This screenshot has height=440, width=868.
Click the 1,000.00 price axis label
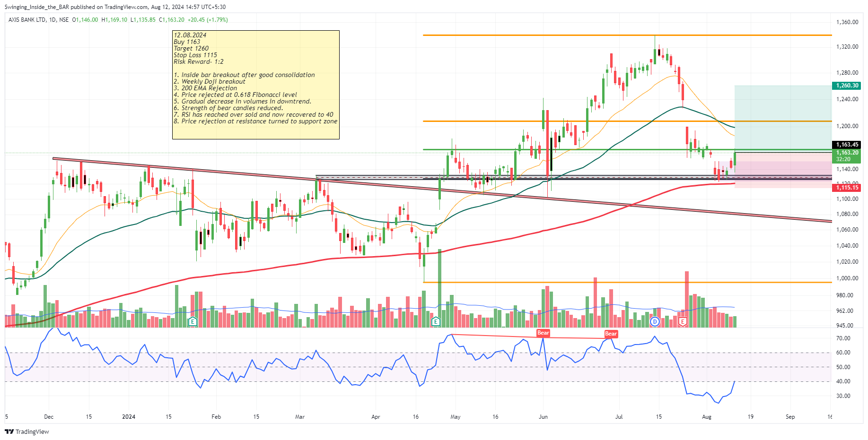pos(847,278)
